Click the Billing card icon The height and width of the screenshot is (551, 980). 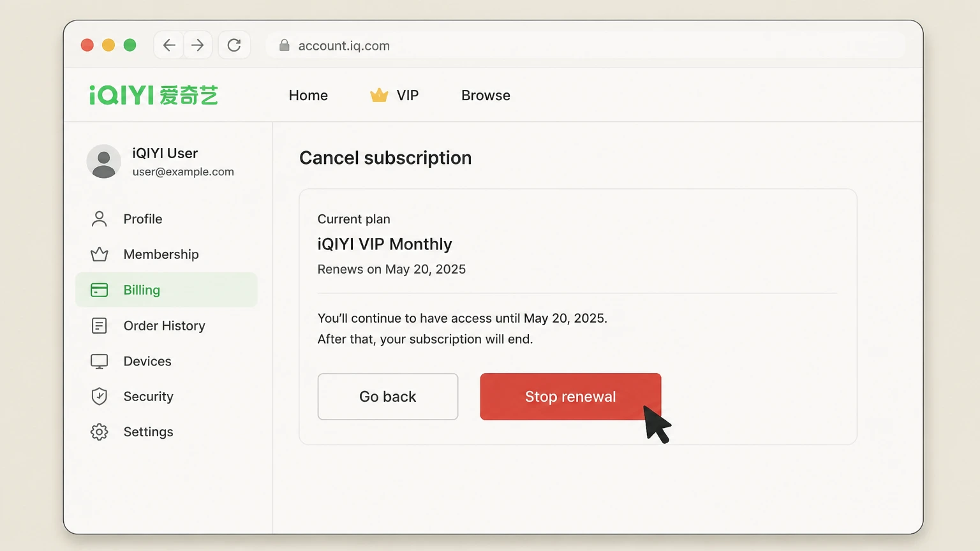pos(100,290)
